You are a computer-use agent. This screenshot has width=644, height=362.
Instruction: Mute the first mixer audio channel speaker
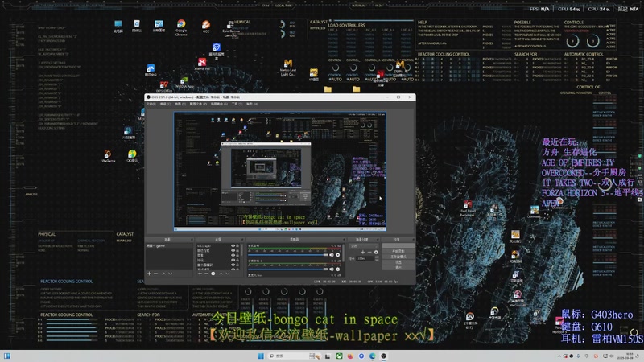(x=332, y=255)
